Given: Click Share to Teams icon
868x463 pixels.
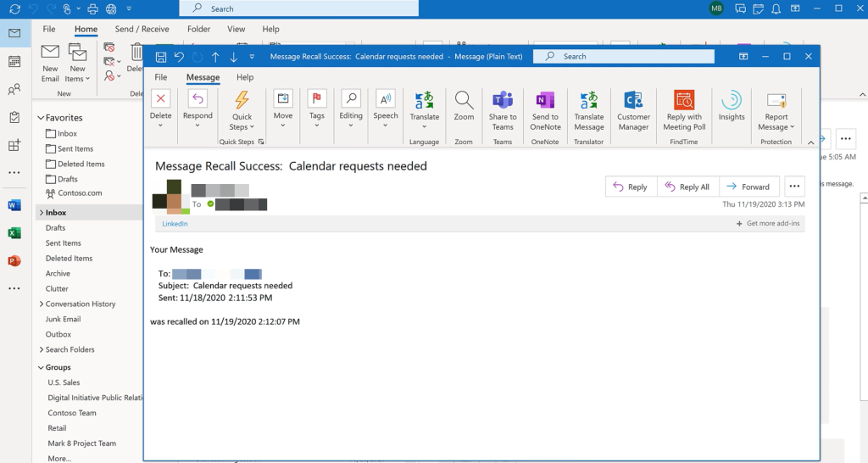Looking at the screenshot, I should (503, 100).
